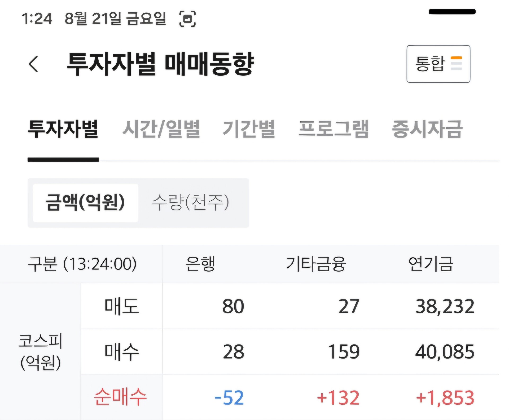Image resolution: width=509 pixels, height=420 pixels.
Task: Open the 기간별 tab
Action: click(249, 129)
